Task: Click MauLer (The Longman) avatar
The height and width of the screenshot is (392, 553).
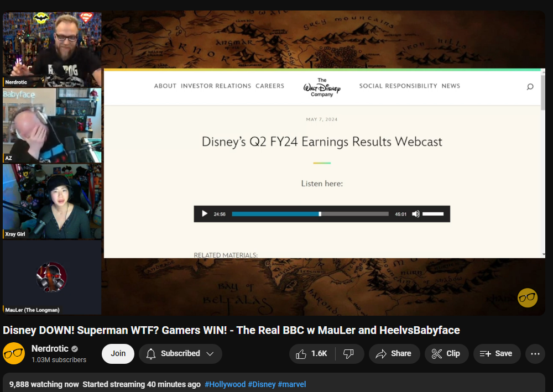Action: tap(51, 277)
